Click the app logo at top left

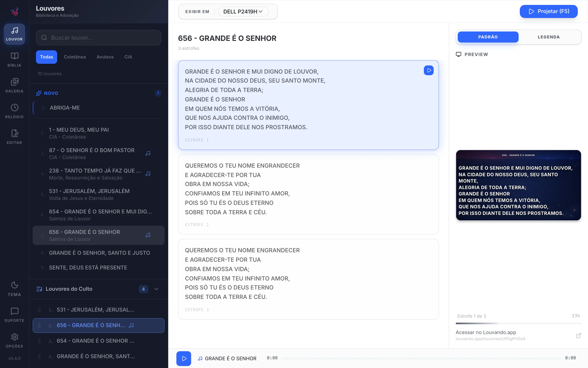click(14, 11)
